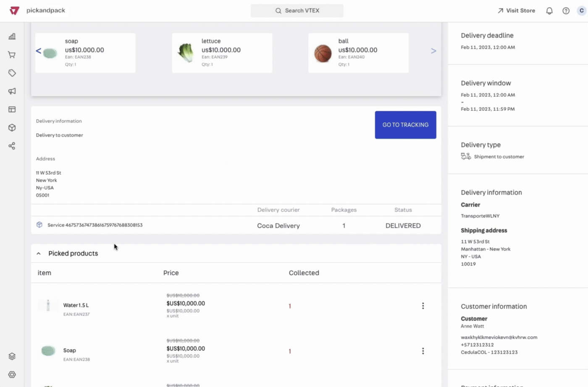Click the GO TO TRACKING button
This screenshot has width=588, height=387.
point(405,125)
